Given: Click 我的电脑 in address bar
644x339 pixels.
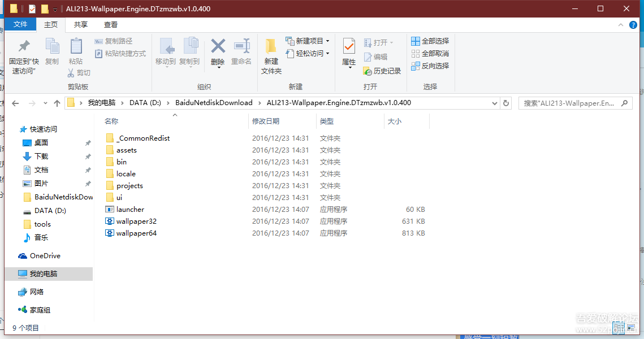Looking at the screenshot, I should 101,103.
